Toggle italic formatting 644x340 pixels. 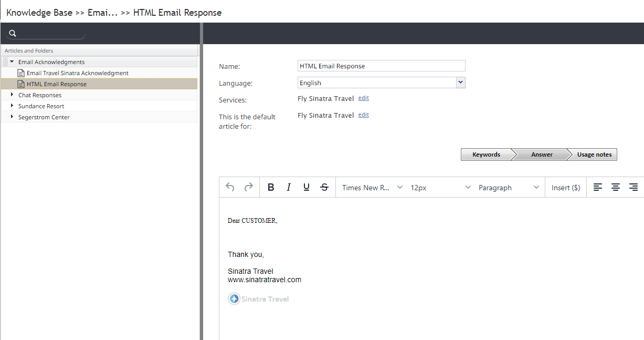click(x=289, y=188)
